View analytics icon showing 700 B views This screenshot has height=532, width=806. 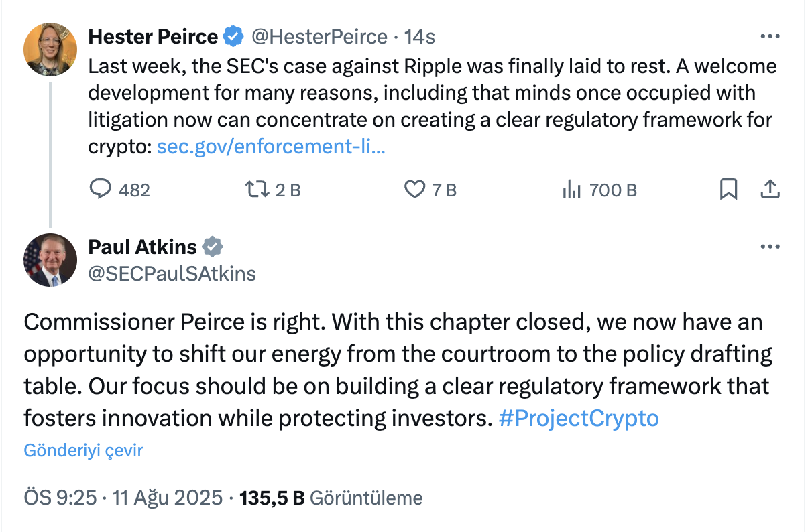pos(571,190)
